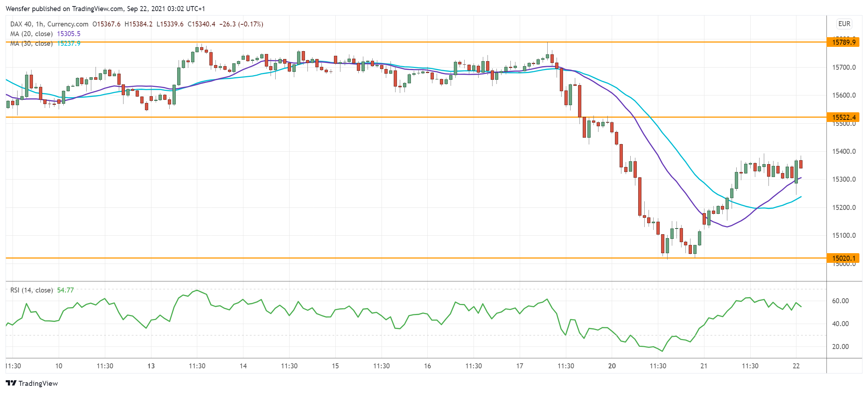Select the 15522.4 price level label
This screenshot has width=868, height=393.
click(844, 117)
